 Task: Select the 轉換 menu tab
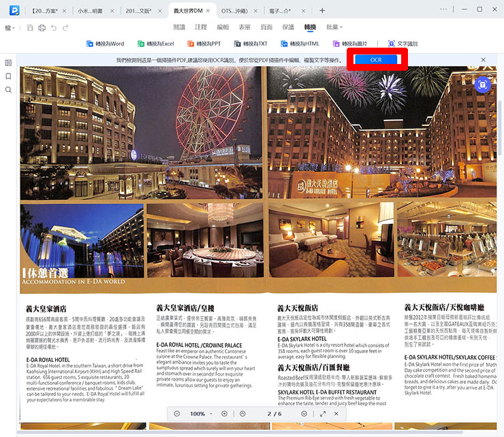(x=310, y=27)
